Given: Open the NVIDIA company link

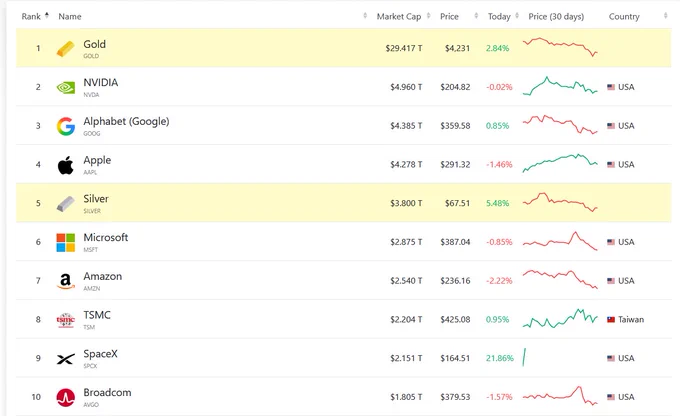Looking at the screenshot, I should click(101, 82).
